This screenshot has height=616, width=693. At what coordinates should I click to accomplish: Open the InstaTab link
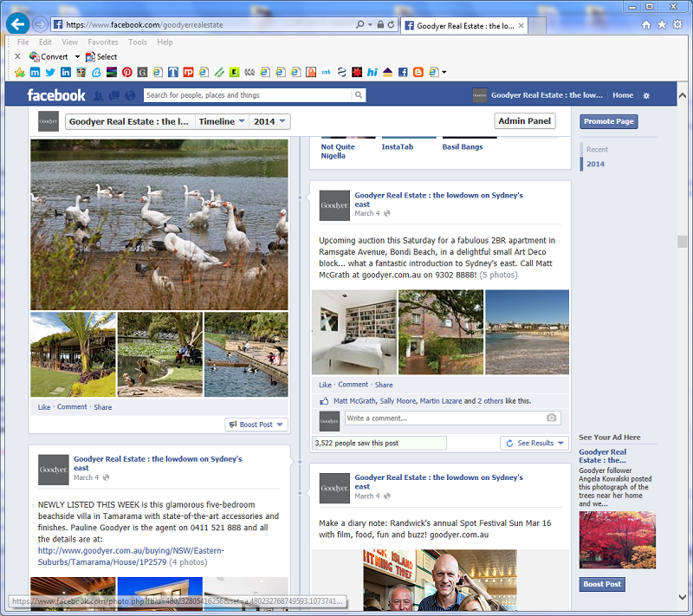click(x=398, y=146)
